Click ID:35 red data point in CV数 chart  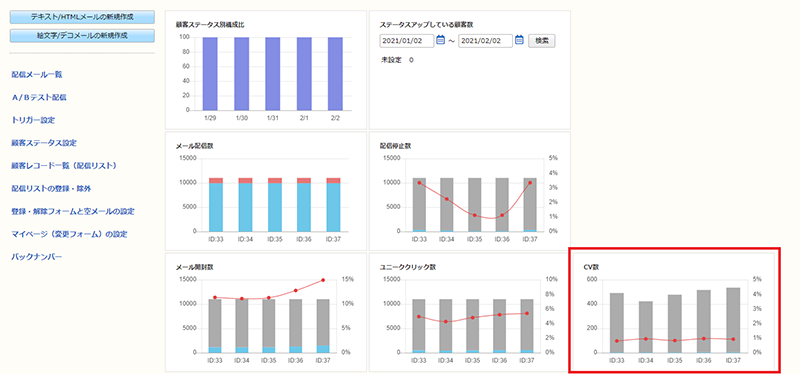(675, 340)
